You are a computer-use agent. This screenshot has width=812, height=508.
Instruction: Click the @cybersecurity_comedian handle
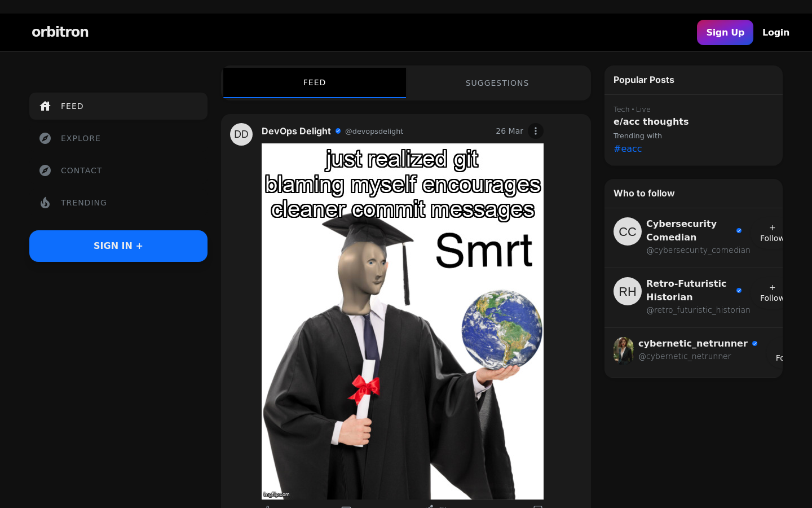pos(698,250)
